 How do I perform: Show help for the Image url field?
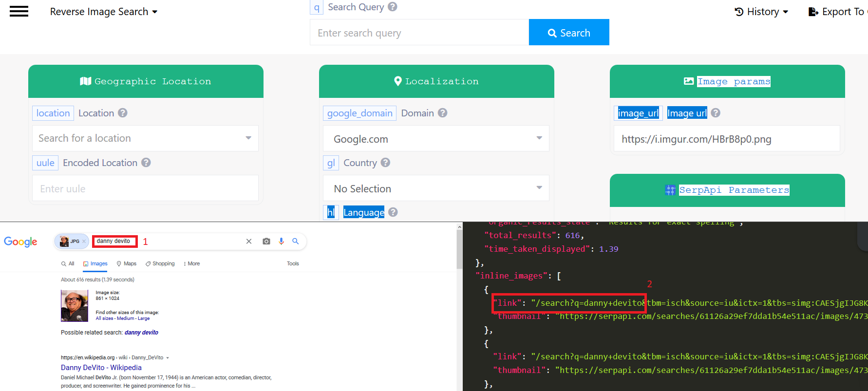click(x=716, y=113)
